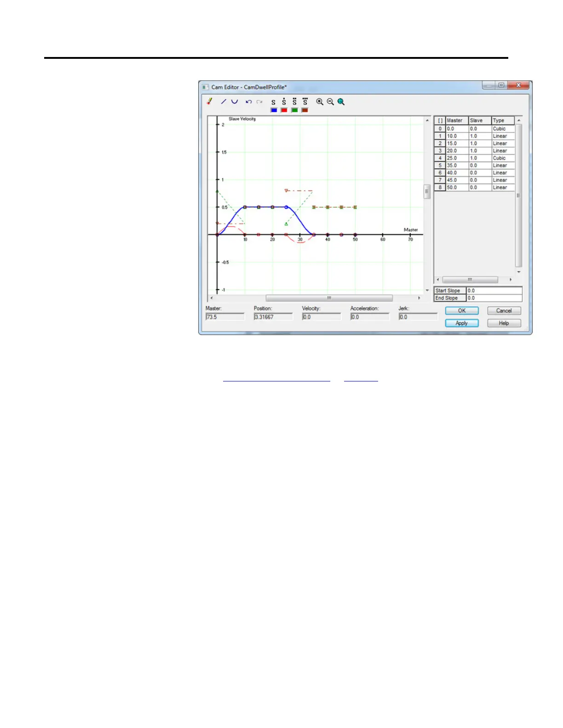563x728 pixels.
Task: Select the Slave cell in row 2
Action: [480, 143]
